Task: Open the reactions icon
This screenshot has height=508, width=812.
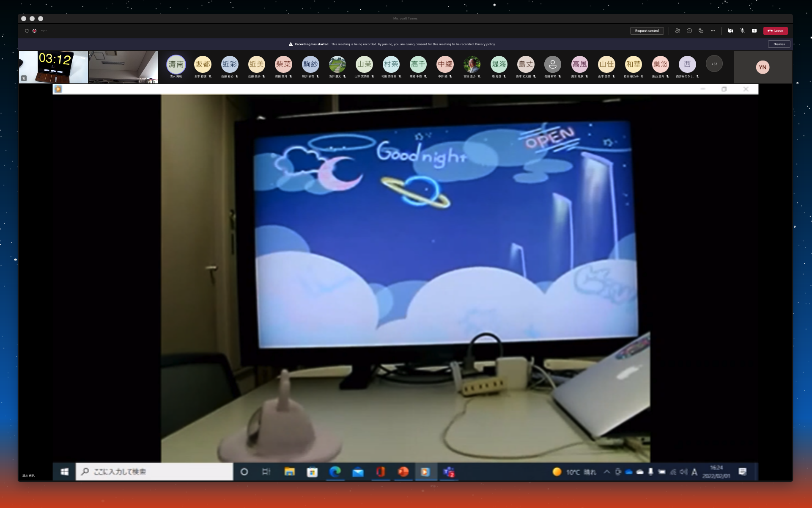Action: coord(701,30)
